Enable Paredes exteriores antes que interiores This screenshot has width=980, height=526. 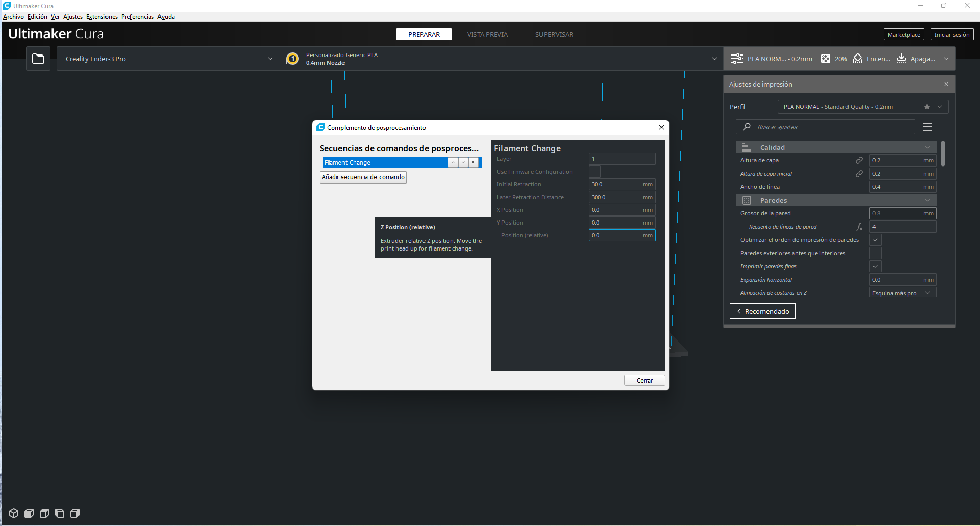[876, 253]
